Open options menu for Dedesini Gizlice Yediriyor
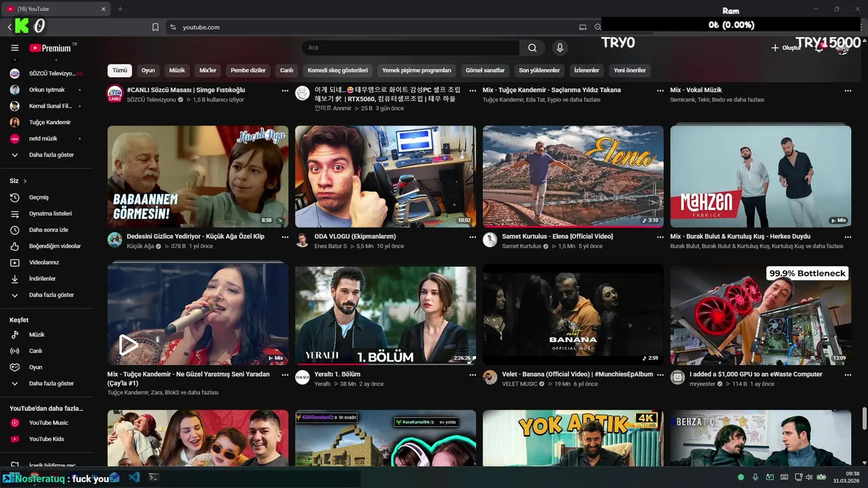868x488 pixels. point(285,237)
